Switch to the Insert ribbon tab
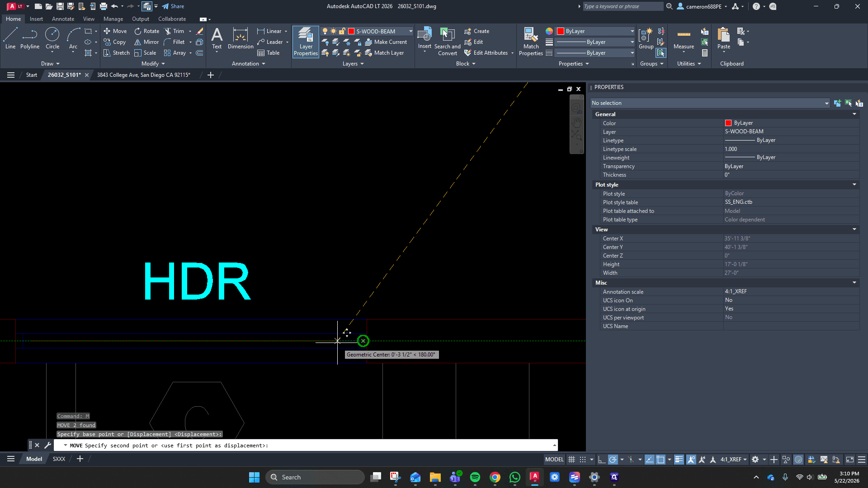This screenshot has width=868, height=488. point(36,19)
